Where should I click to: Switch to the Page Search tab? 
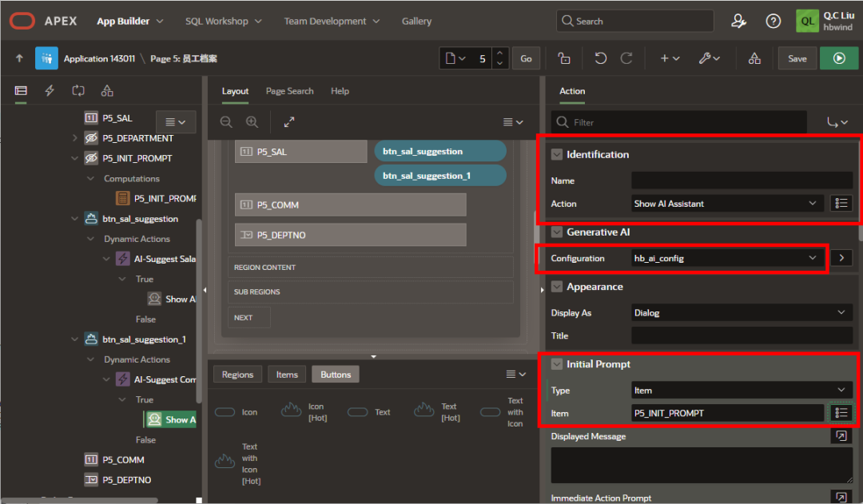289,91
